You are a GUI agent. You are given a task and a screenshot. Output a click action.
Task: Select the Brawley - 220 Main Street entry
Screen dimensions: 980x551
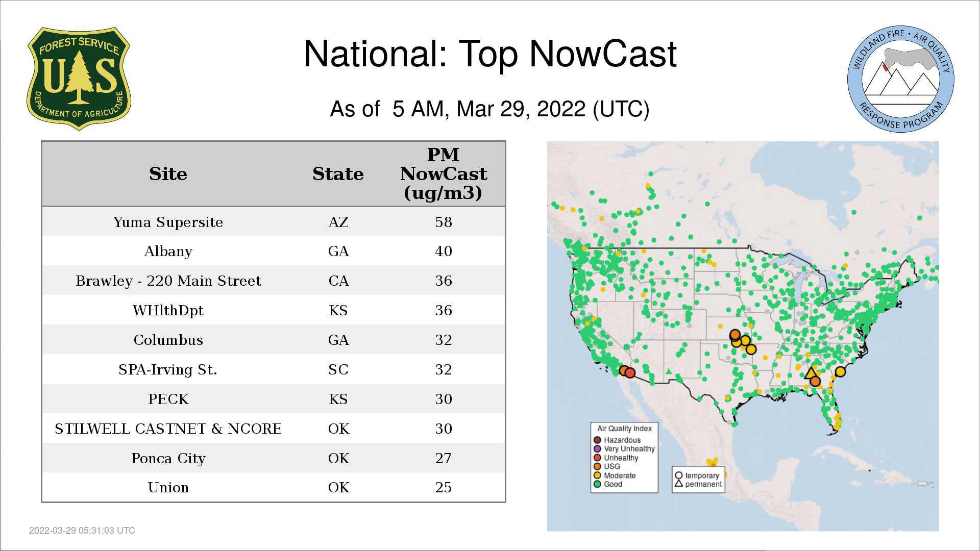point(168,281)
